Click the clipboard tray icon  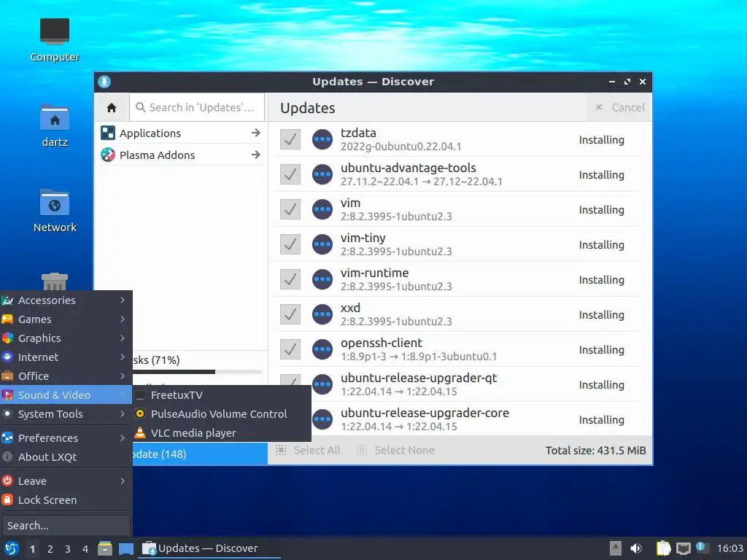(663, 548)
